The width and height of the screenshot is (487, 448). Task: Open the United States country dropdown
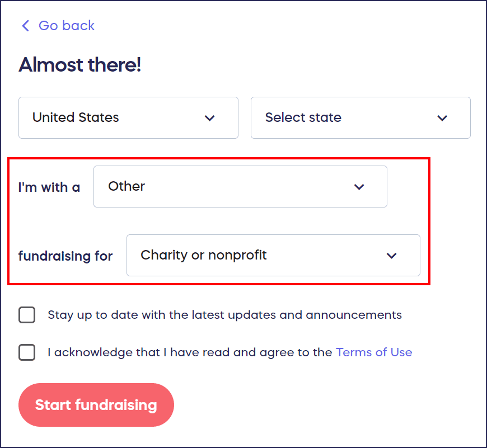pos(128,118)
